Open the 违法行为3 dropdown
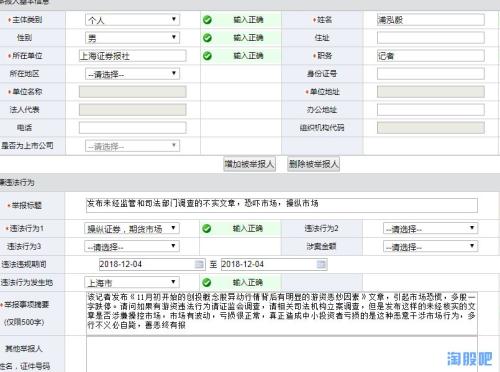The image size is (500, 372). click(x=132, y=246)
